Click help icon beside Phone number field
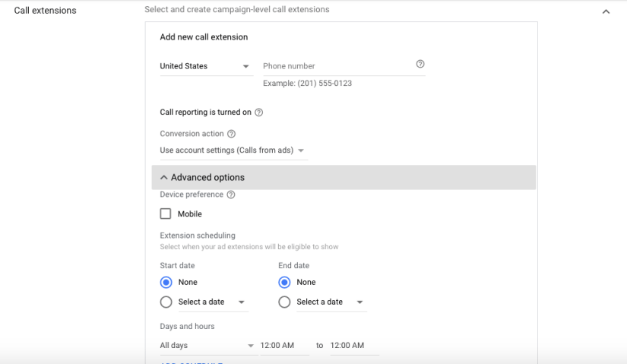The height and width of the screenshot is (364, 627). click(420, 65)
